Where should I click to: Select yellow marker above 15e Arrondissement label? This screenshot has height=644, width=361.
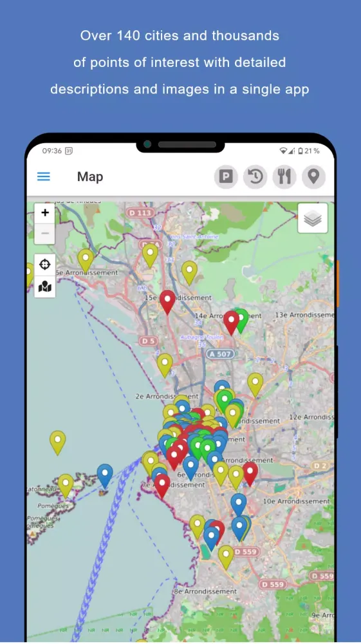click(x=190, y=272)
